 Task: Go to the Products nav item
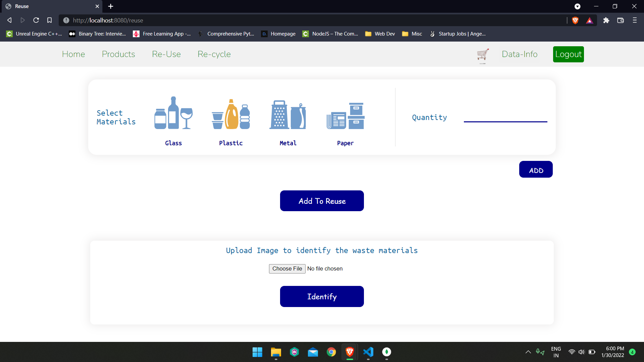118,54
